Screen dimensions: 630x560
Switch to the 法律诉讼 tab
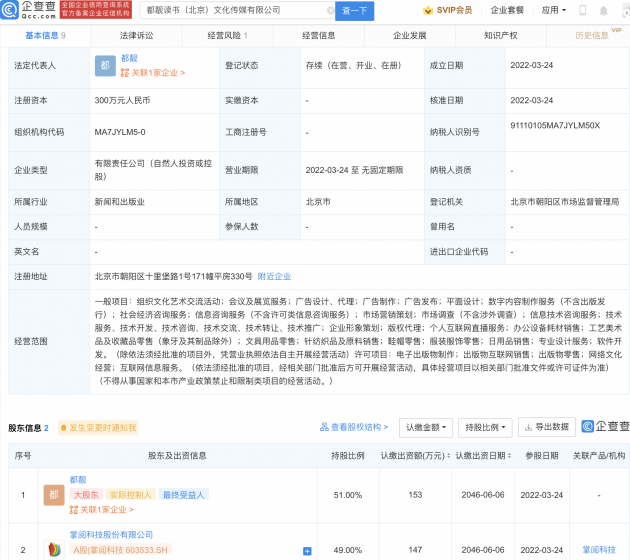[137, 35]
